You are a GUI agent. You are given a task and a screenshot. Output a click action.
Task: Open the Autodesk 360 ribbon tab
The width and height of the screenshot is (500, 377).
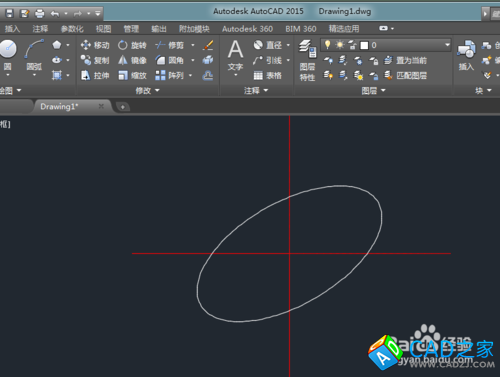tap(247, 29)
